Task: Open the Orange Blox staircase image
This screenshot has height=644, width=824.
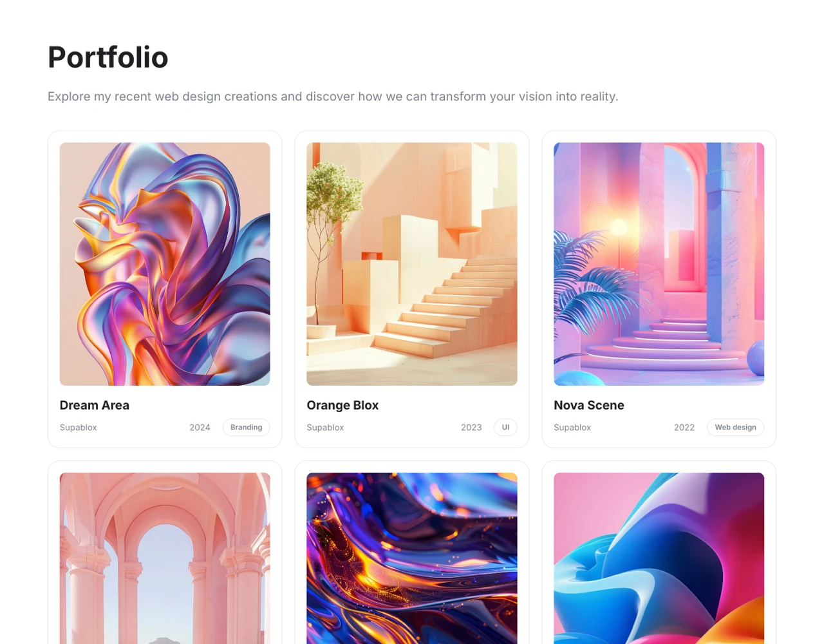Action: point(412,264)
